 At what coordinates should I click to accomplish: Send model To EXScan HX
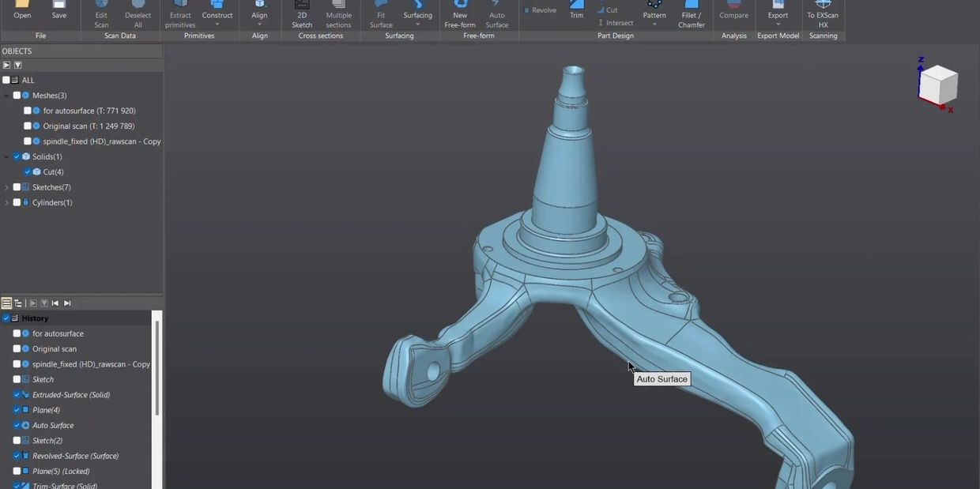tap(823, 14)
